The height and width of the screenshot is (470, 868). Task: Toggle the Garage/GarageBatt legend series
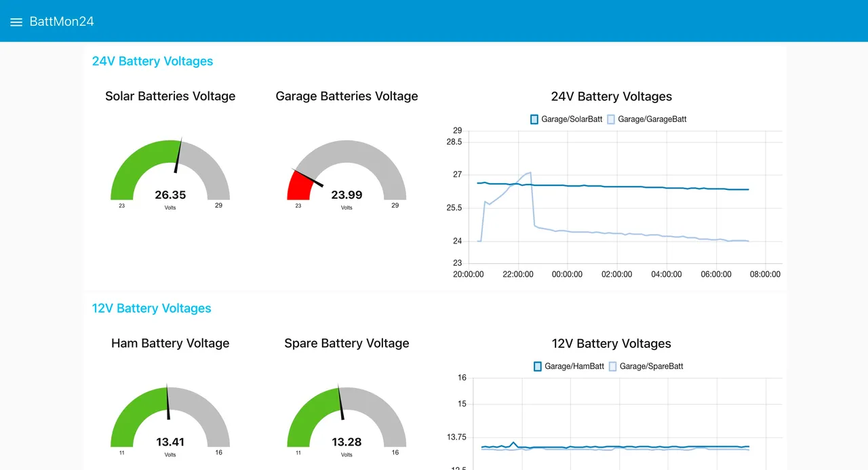click(x=647, y=119)
